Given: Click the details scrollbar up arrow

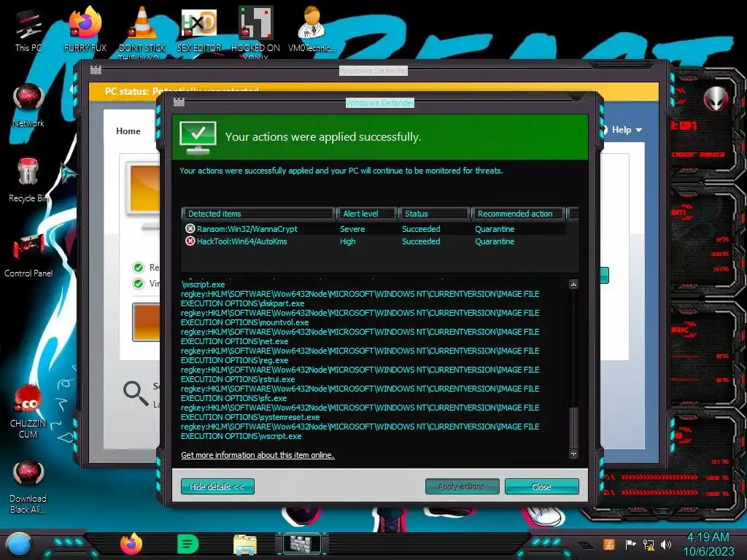Looking at the screenshot, I should (x=573, y=284).
